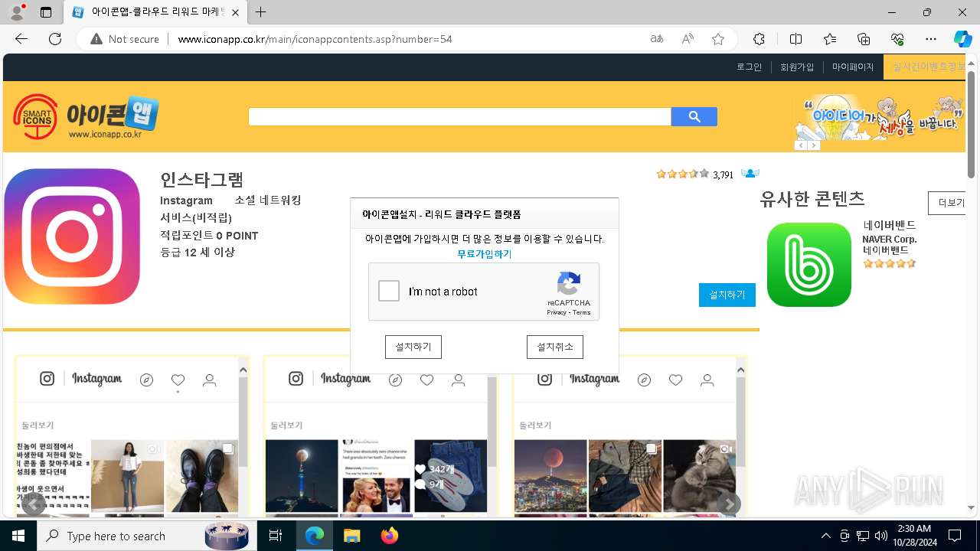Open the tab actions menu icon

click(x=46, y=12)
